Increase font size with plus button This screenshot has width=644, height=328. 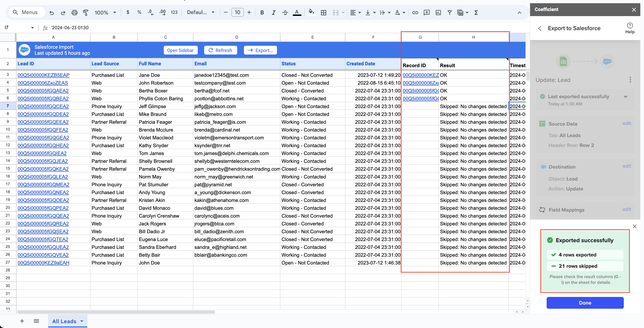tap(249, 12)
